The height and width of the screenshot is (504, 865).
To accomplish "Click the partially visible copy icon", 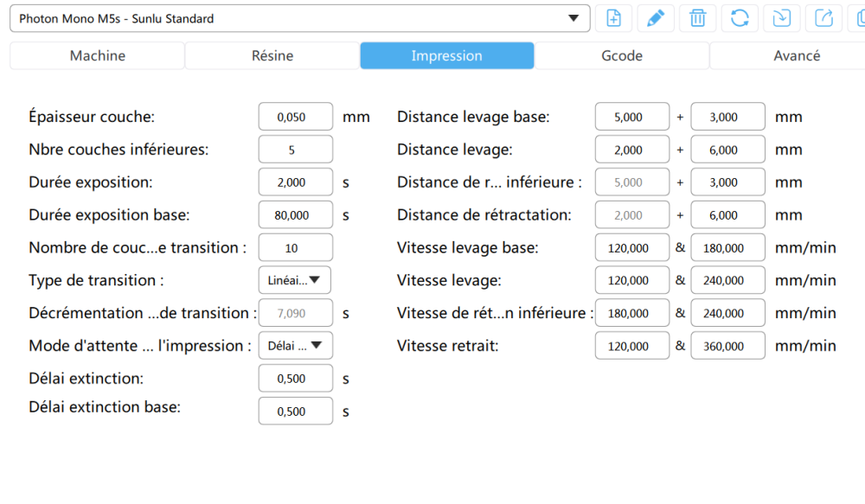I will (x=858, y=18).
